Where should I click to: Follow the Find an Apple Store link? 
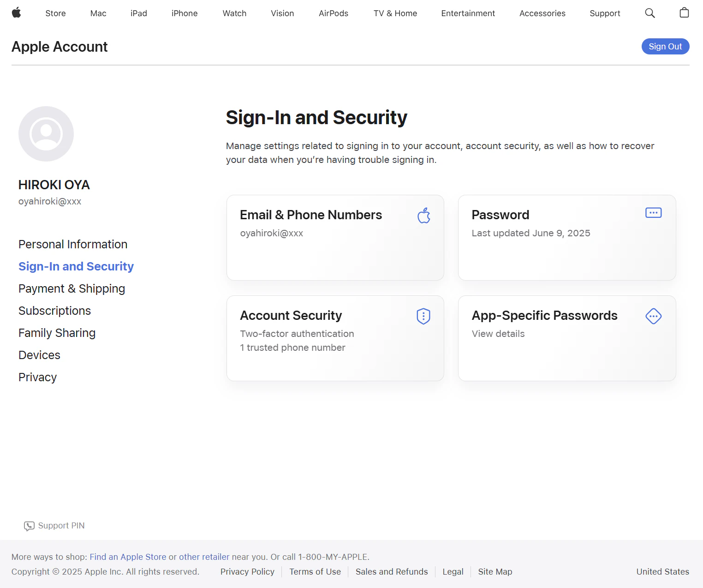[x=128, y=557]
